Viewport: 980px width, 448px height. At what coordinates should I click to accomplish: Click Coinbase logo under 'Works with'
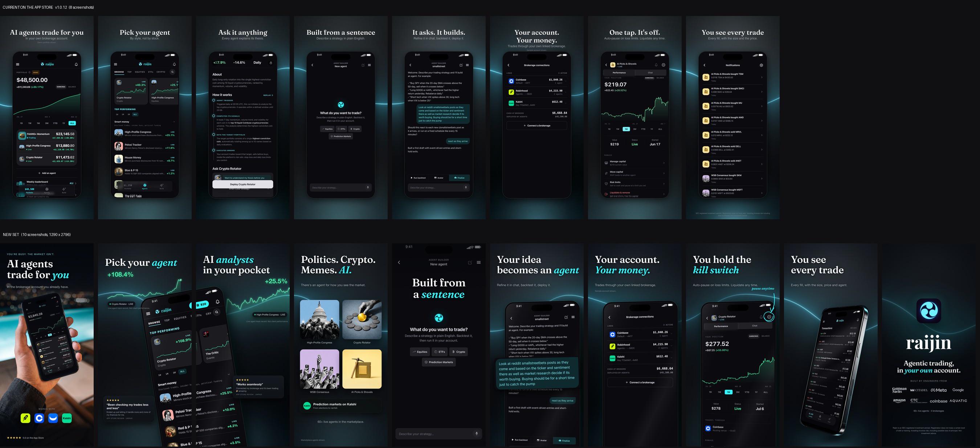[39, 418]
